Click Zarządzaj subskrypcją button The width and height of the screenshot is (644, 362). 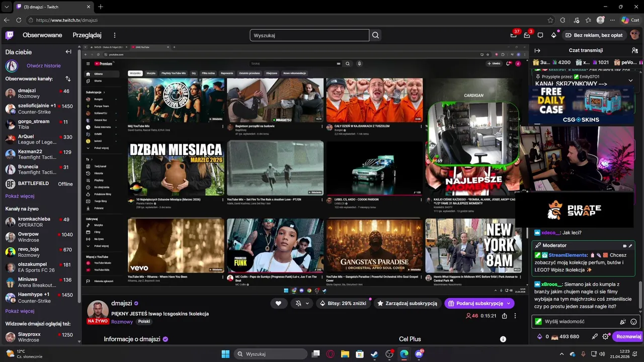pyautogui.click(x=407, y=303)
